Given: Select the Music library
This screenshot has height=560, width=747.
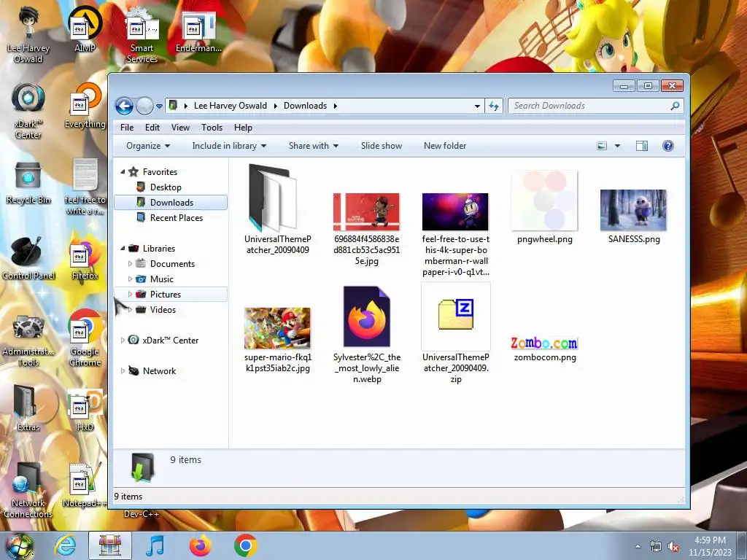Looking at the screenshot, I should [161, 279].
